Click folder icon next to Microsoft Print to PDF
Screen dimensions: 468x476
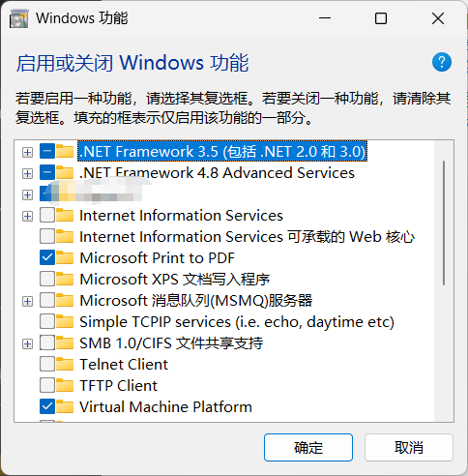(65, 258)
